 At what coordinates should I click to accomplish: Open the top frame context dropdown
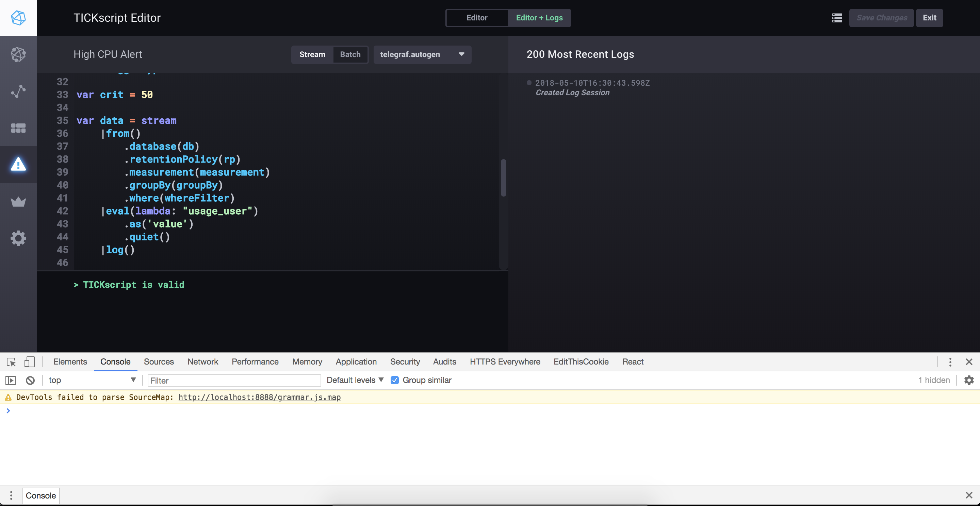point(91,380)
